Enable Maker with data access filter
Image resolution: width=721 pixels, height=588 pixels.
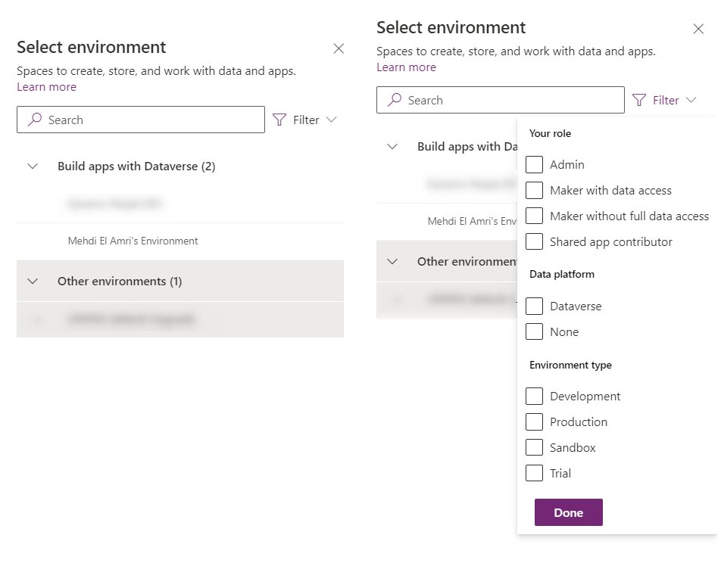pos(534,190)
